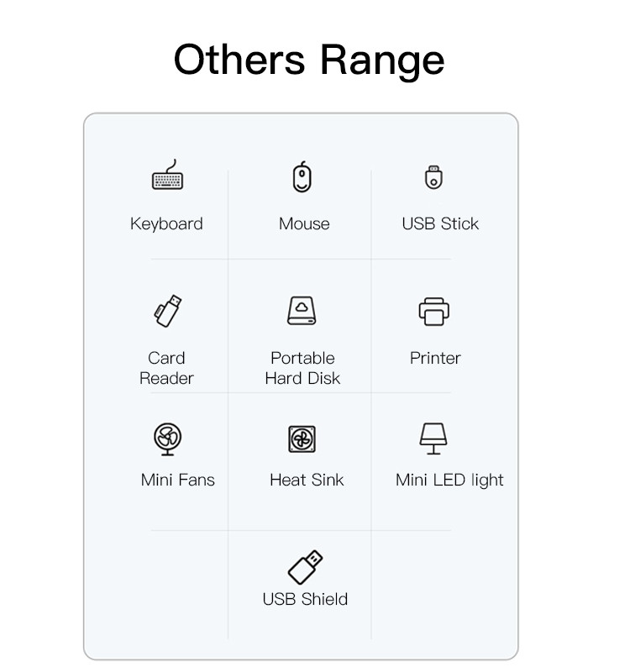Click the Mini Fans icon
630x672 pixels.
tap(168, 438)
